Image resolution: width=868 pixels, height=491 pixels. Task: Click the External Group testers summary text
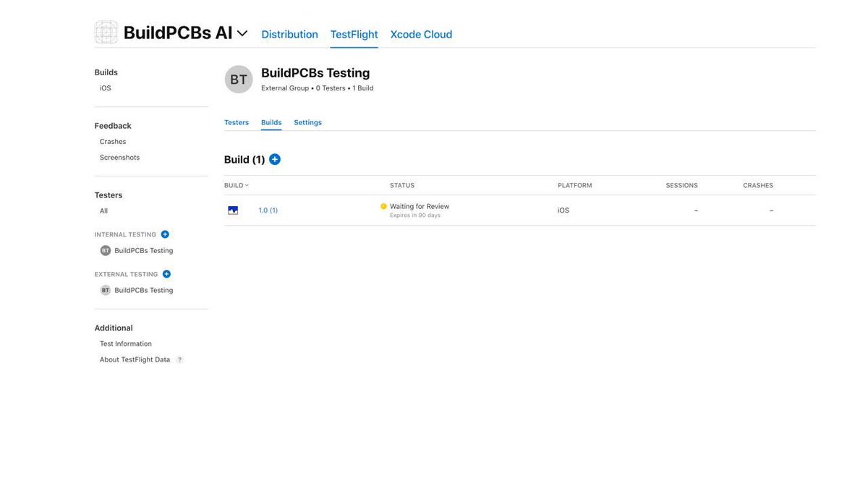click(x=318, y=88)
